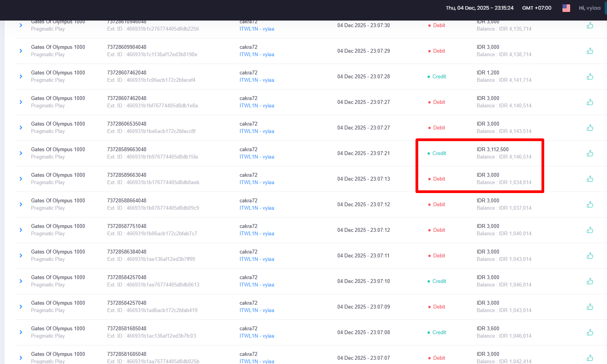Expand the transaction 73728606535048 row
The width and height of the screenshot is (607, 364).
coord(21,128)
